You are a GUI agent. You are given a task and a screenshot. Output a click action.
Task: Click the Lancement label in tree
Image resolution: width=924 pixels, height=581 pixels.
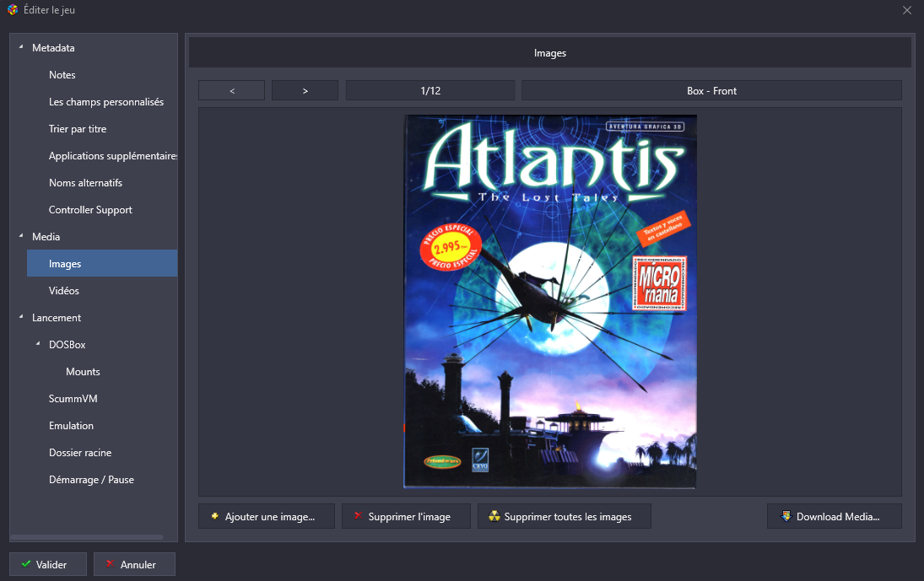[x=57, y=318]
